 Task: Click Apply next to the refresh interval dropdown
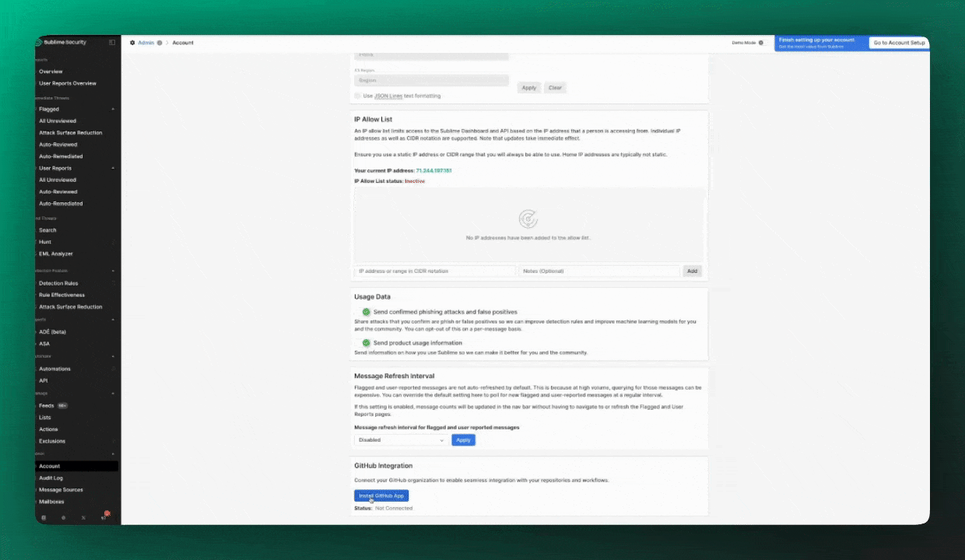click(x=463, y=439)
